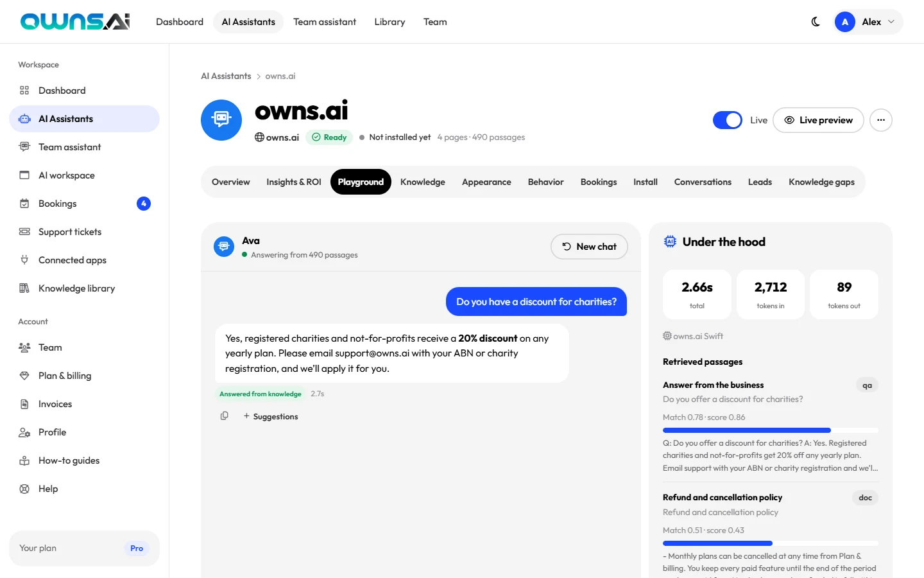Open the Knowledge gaps tab
This screenshot has width=924, height=578.
[821, 182]
